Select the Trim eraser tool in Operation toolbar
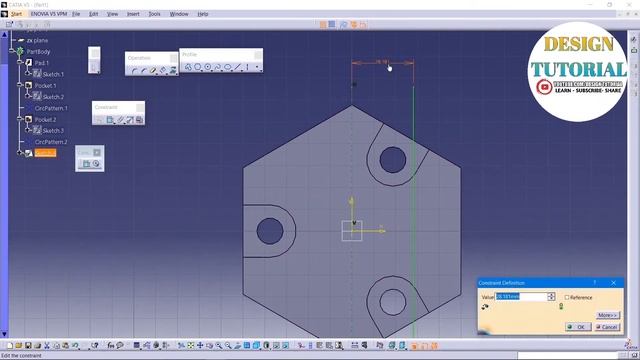Image resolution: width=640 pixels, height=360 pixels. [x=153, y=71]
